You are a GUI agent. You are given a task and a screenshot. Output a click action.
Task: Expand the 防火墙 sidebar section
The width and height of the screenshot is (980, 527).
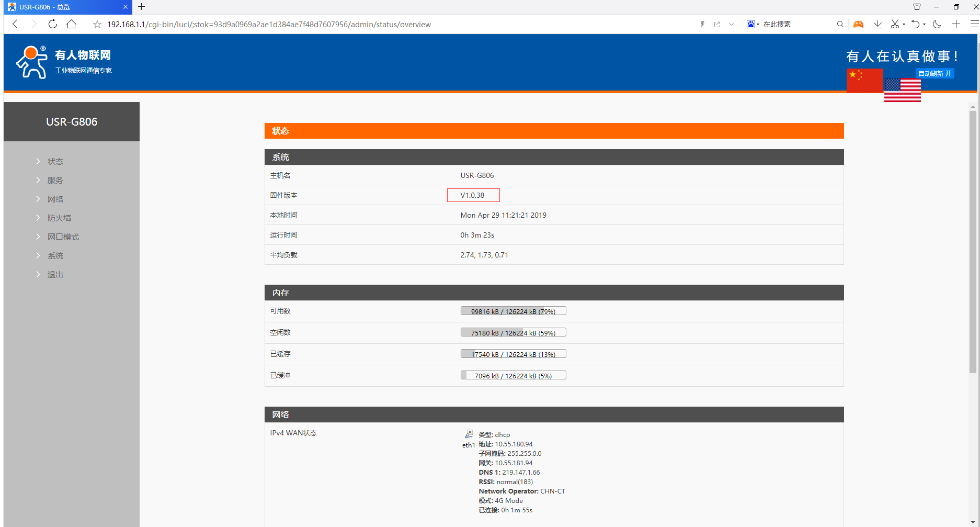59,218
